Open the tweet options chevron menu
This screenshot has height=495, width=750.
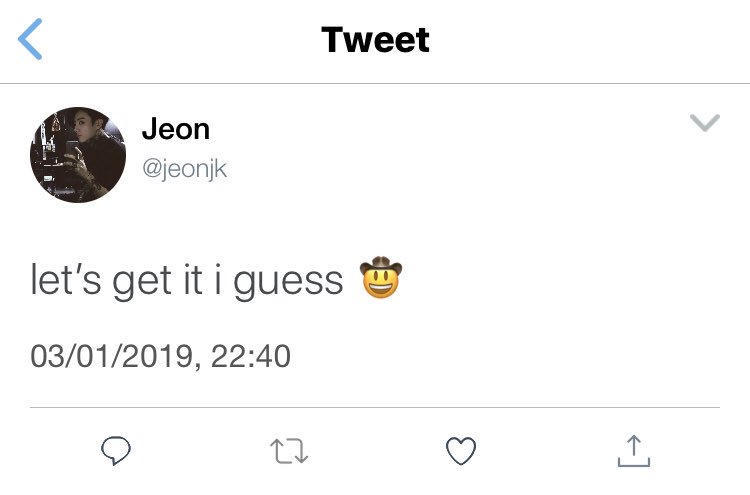(x=705, y=122)
